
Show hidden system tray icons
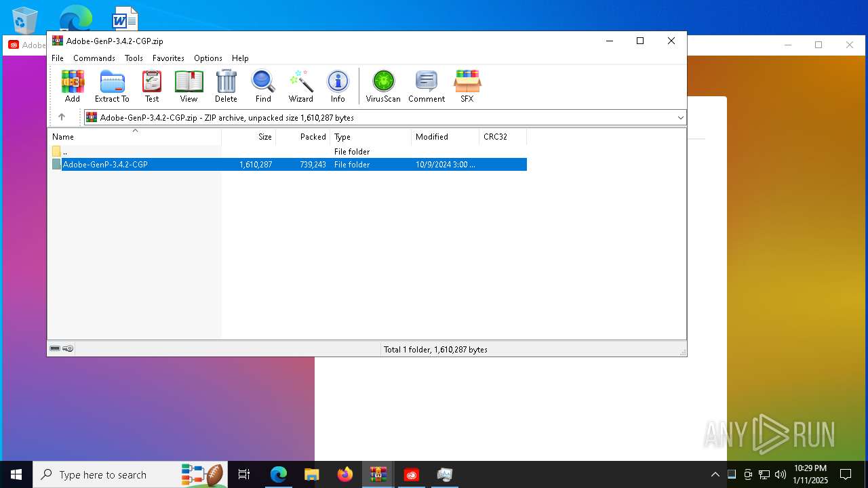715,474
